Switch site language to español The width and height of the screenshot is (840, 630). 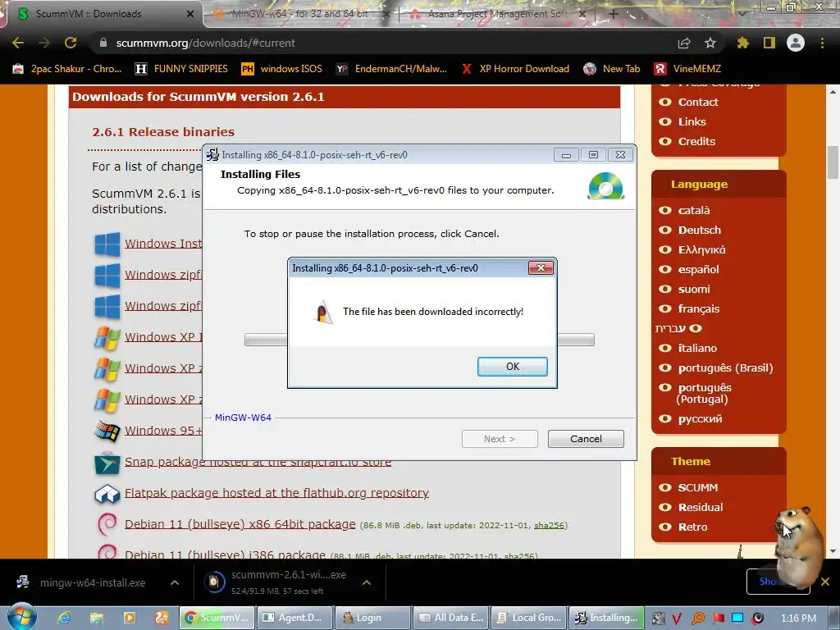pyautogui.click(x=699, y=269)
